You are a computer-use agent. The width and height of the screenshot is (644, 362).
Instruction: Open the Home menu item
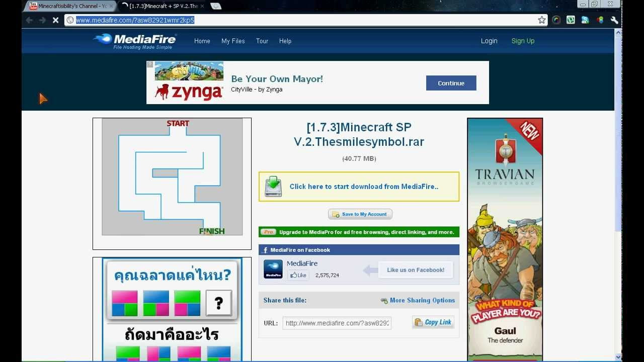click(x=202, y=41)
